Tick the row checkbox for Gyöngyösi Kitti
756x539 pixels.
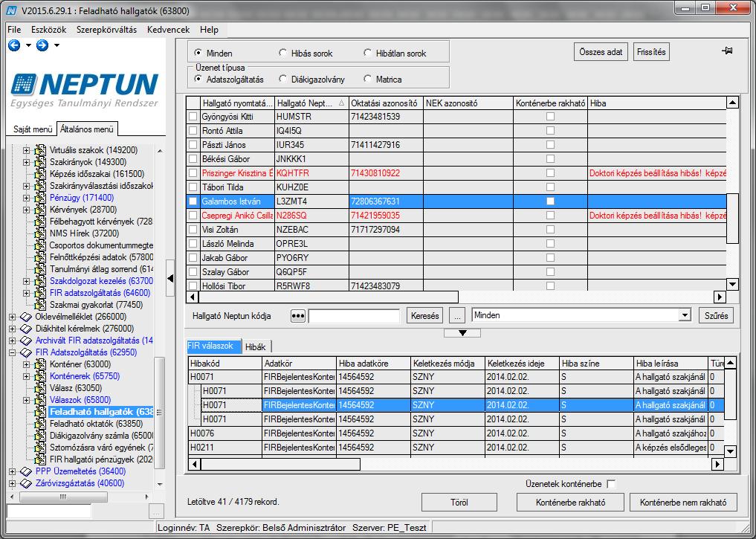click(x=193, y=117)
